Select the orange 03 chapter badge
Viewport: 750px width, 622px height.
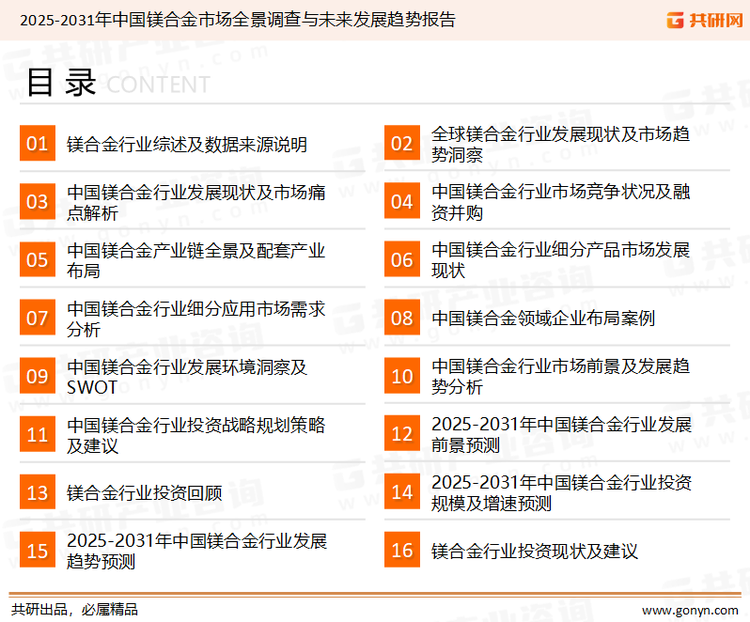(37, 201)
